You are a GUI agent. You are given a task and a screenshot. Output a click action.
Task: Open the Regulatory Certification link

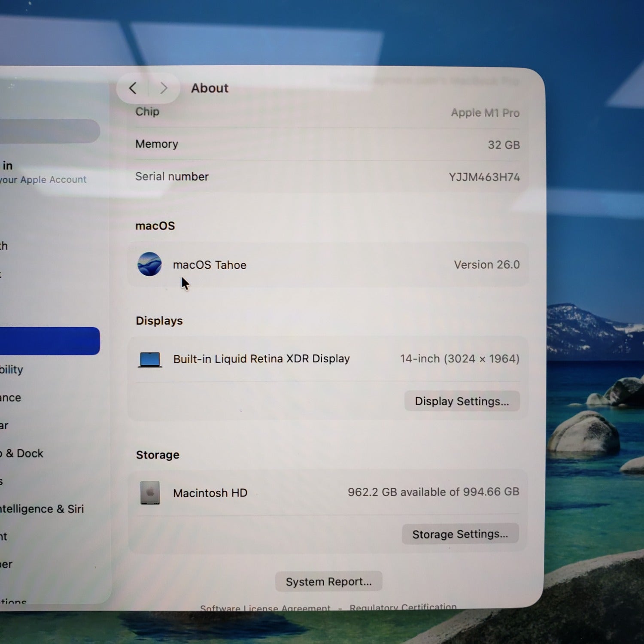(x=403, y=607)
